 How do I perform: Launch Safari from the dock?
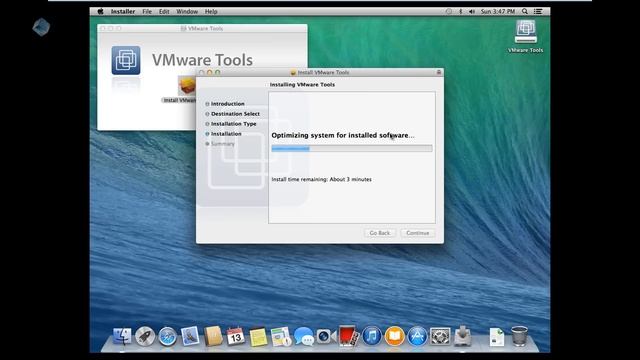click(x=167, y=337)
